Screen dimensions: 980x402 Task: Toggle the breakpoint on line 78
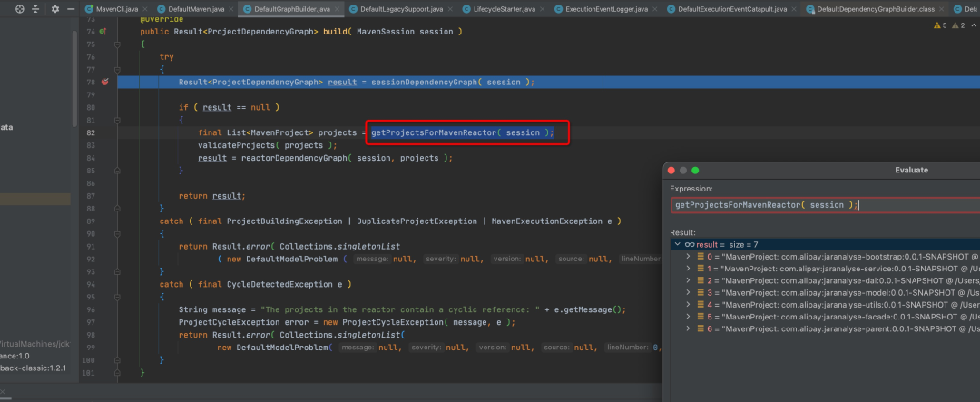coord(105,82)
